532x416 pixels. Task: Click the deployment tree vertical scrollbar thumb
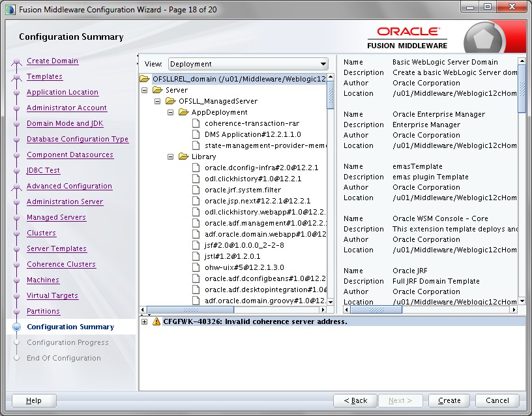331,95
